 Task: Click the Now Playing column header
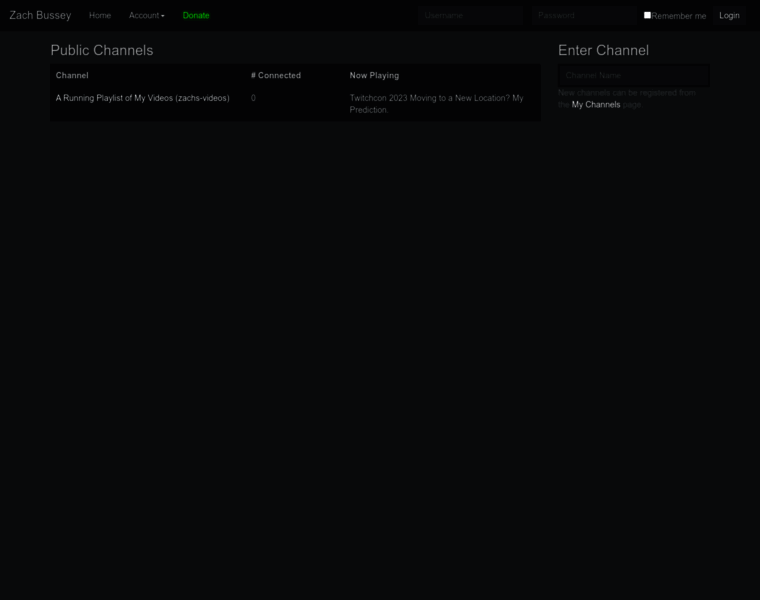(x=374, y=75)
